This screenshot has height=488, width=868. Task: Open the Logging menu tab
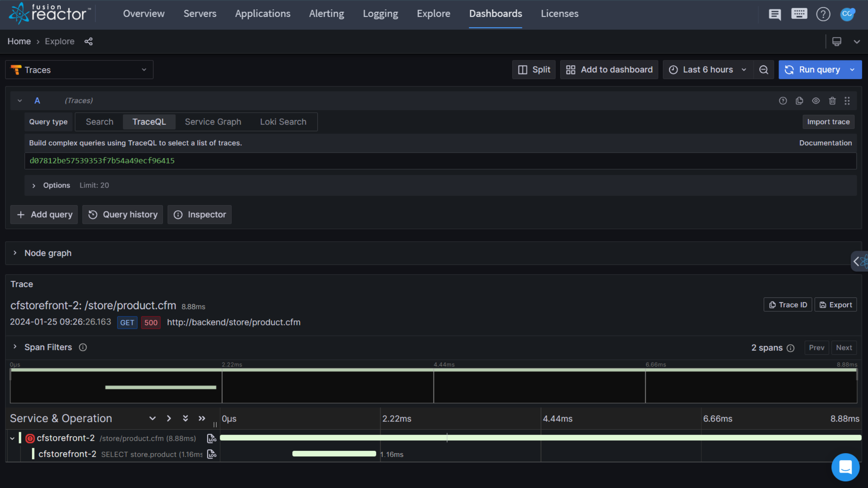point(381,14)
